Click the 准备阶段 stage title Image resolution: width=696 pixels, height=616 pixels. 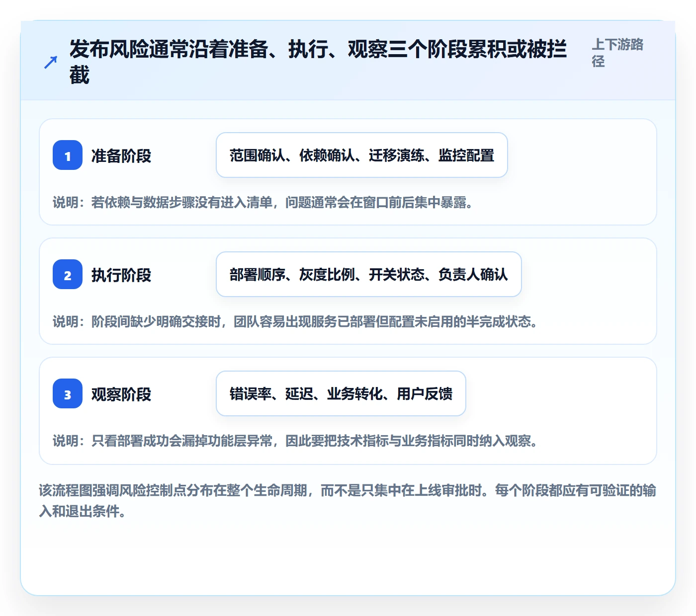coord(121,155)
